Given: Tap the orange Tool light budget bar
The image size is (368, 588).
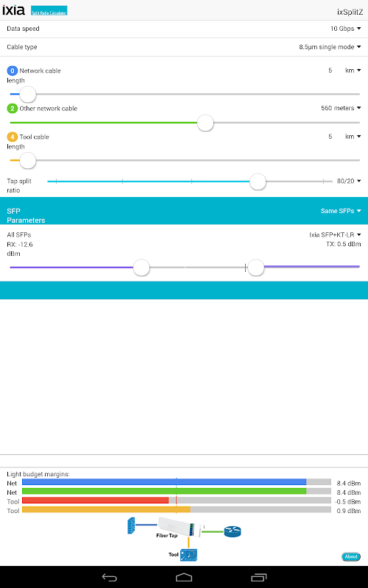Looking at the screenshot, I should (106, 509).
